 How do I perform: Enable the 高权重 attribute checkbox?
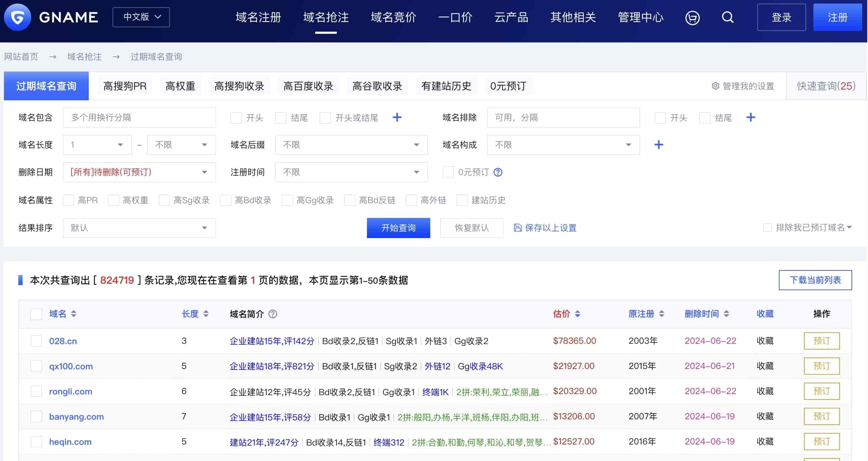[114, 200]
